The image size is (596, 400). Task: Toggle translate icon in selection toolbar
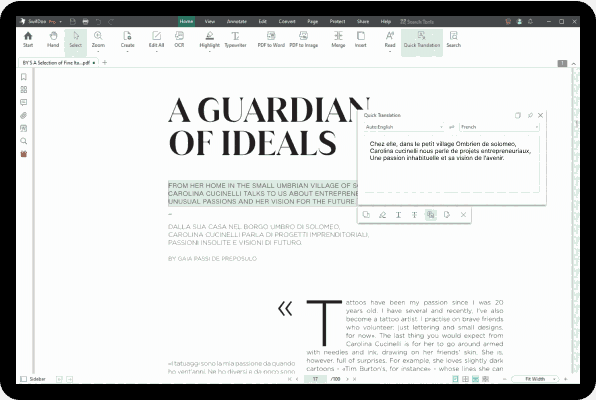click(x=430, y=215)
